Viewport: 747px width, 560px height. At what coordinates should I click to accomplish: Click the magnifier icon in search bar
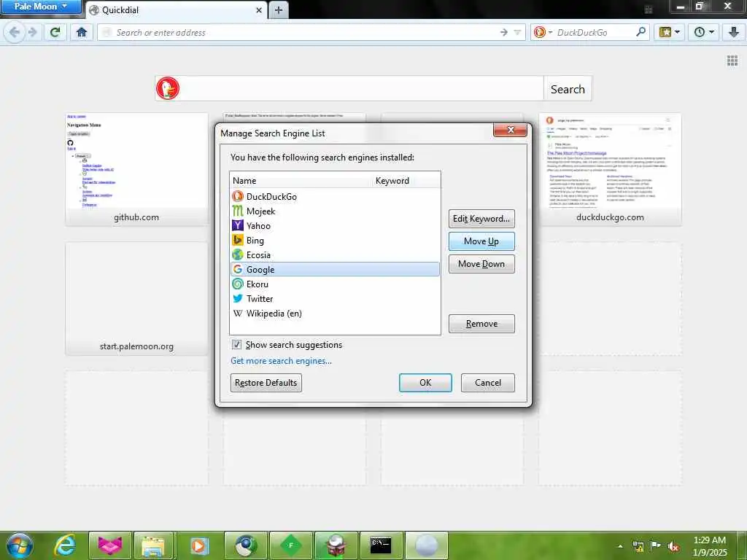coord(640,32)
